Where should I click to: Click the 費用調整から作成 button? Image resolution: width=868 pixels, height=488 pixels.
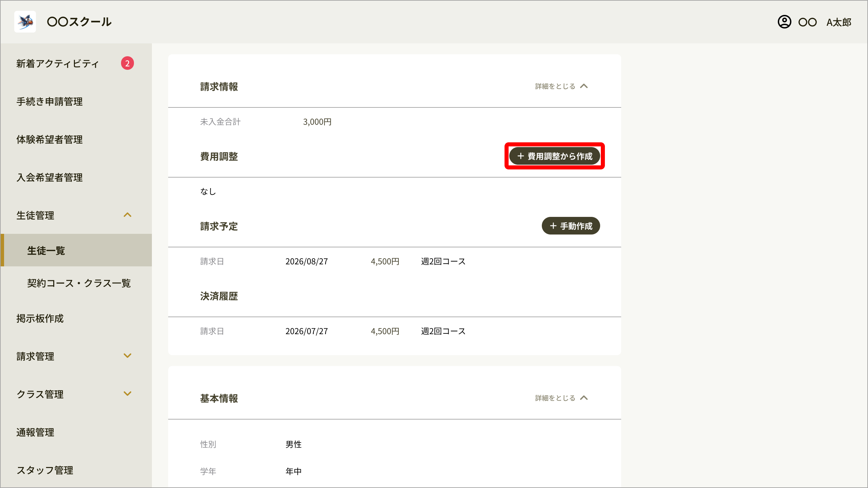[x=555, y=156]
